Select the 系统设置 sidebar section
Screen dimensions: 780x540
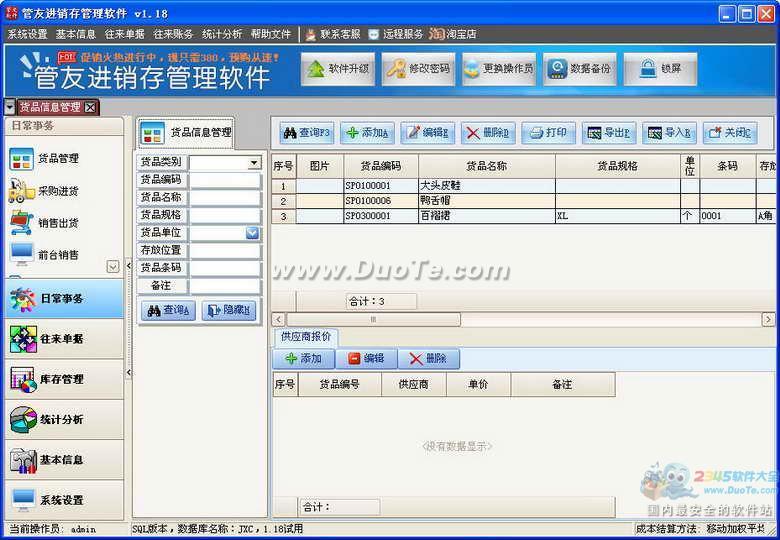[x=64, y=500]
